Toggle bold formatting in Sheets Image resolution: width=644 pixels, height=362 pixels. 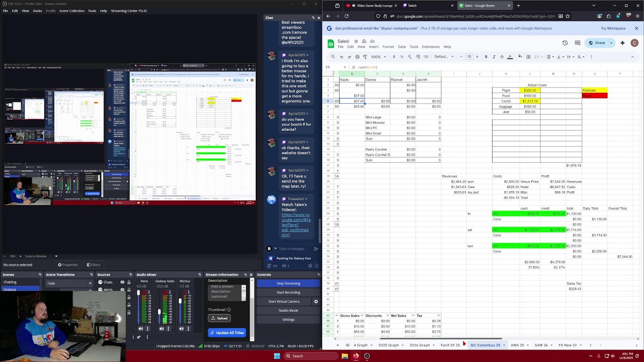point(486,57)
